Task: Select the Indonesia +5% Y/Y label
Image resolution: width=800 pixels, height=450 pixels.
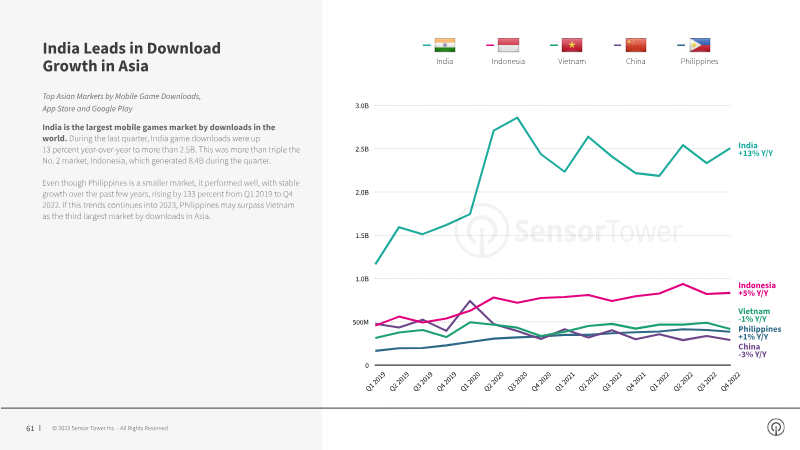Action: pos(757,289)
